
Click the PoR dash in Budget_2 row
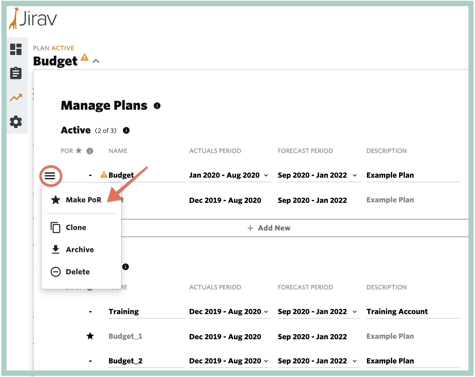coord(90,361)
